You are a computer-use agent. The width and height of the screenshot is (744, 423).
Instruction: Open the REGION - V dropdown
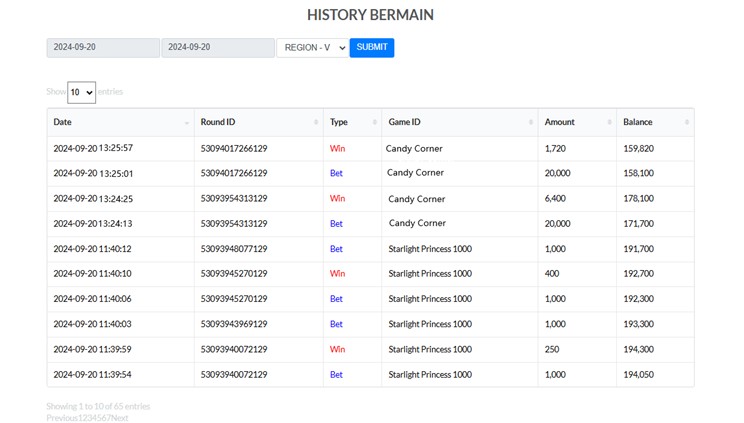(x=313, y=47)
